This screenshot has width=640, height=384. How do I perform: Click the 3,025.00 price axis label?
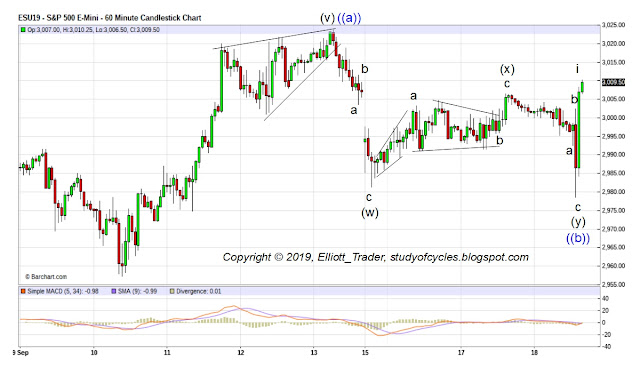click(613, 25)
